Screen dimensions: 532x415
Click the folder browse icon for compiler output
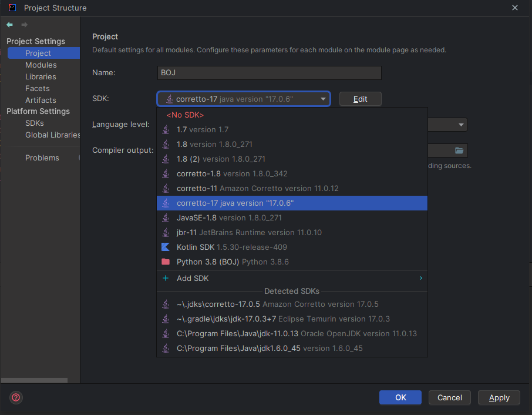tap(459, 150)
